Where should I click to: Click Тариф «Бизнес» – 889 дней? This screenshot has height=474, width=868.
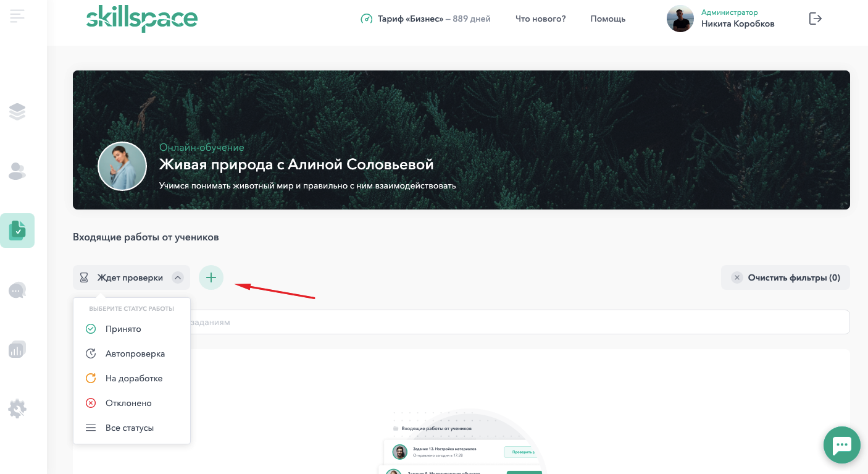(435, 19)
